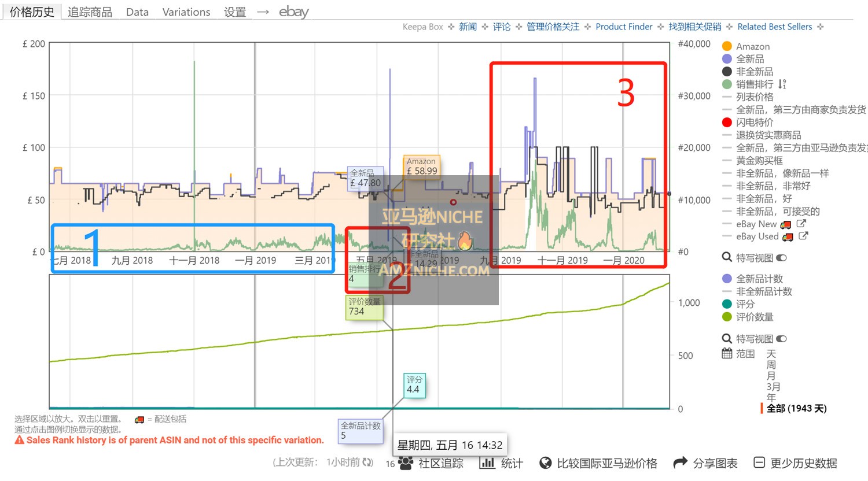The image size is (868, 481).
Task: Select the 月 range option
Action: pos(771,376)
